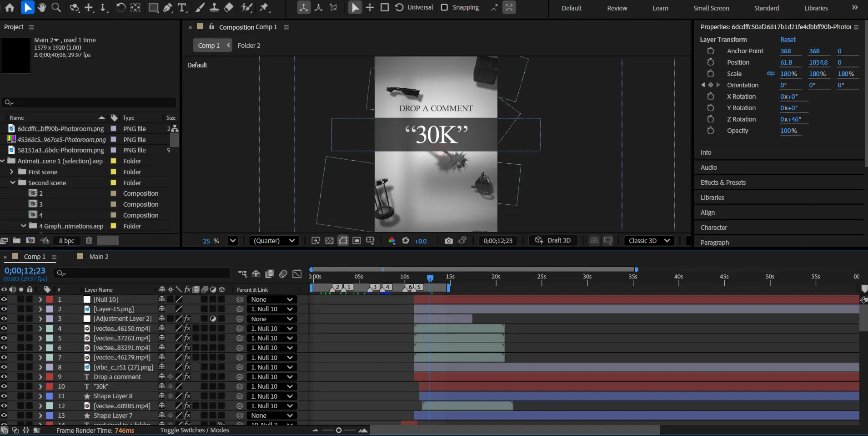Select the Zoom tool in toolbar
The height and width of the screenshot is (436, 868).
[x=56, y=7]
